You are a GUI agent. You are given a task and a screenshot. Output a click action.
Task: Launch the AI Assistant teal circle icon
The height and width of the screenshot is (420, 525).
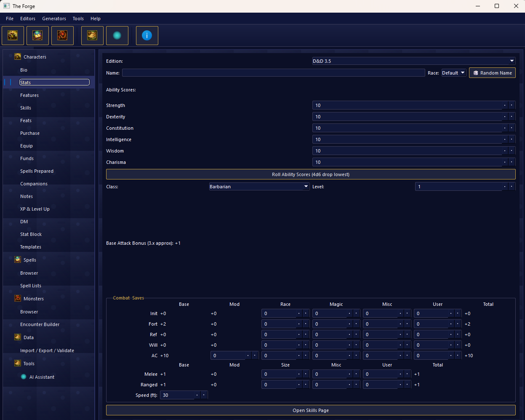pyautogui.click(x=117, y=35)
